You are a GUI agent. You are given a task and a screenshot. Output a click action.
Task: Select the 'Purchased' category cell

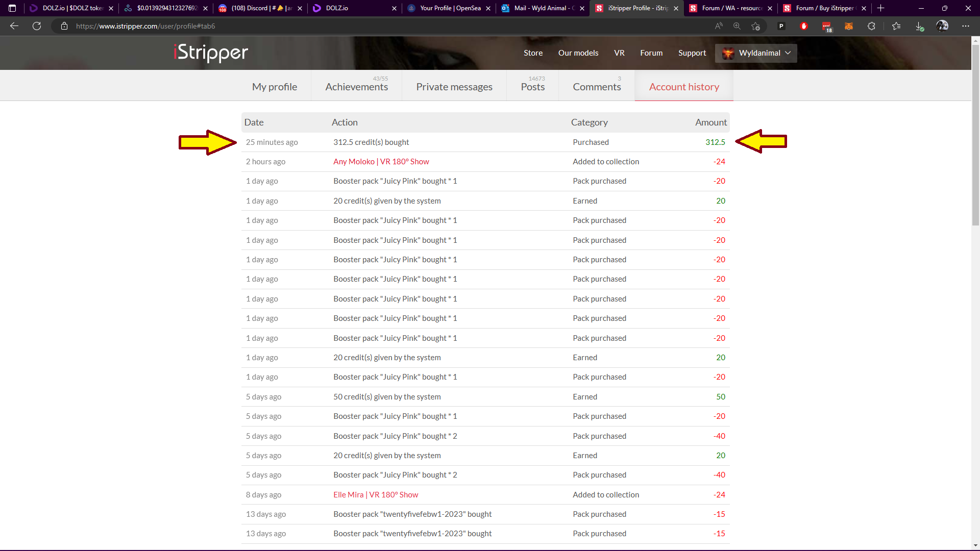591,142
